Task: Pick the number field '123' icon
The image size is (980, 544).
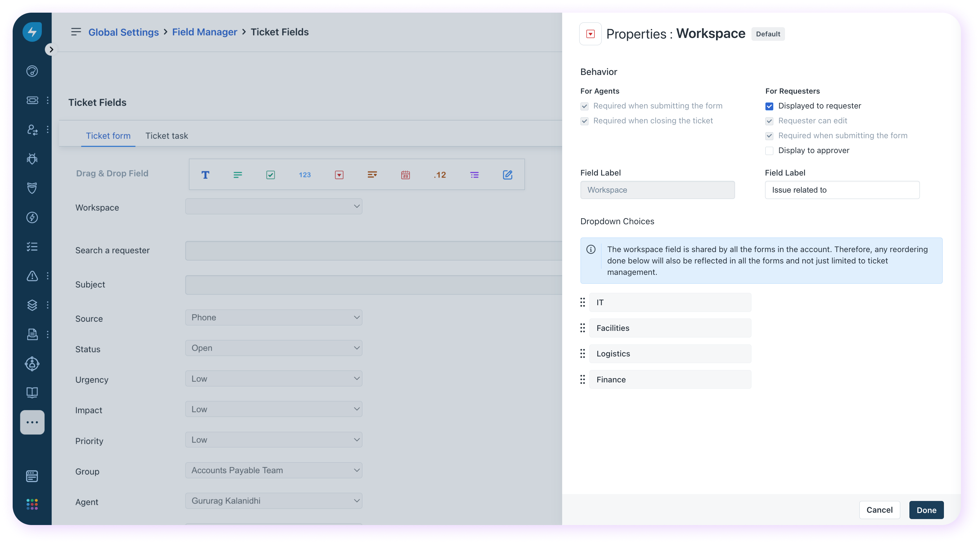Action: point(304,175)
